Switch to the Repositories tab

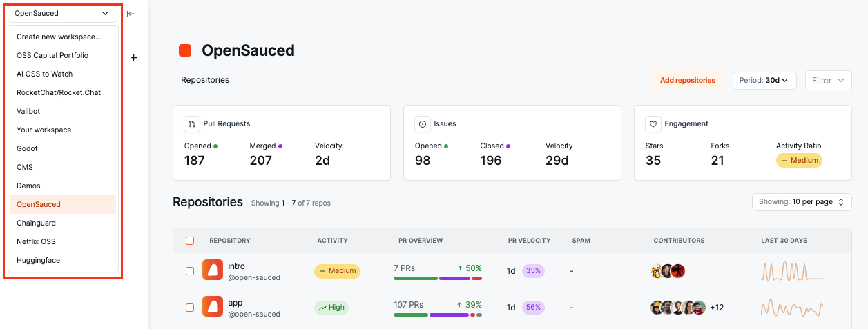coord(205,81)
